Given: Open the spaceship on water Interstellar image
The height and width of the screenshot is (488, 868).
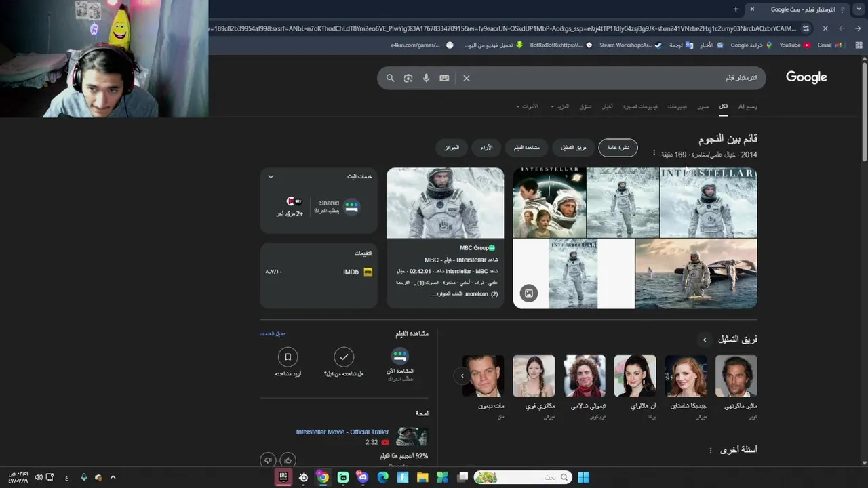Looking at the screenshot, I should click(696, 274).
